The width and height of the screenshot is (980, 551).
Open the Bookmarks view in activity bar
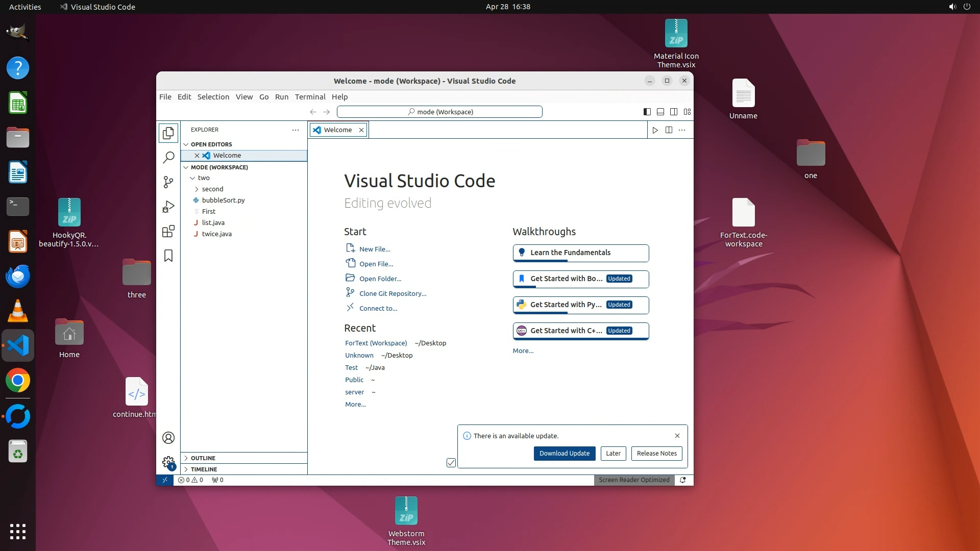[168, 256]
